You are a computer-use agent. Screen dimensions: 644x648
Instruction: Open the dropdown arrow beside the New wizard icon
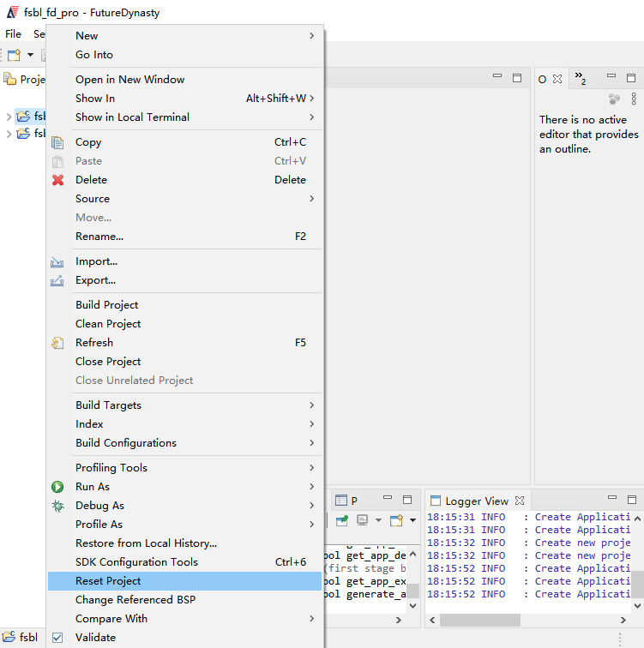coord(30,55)
